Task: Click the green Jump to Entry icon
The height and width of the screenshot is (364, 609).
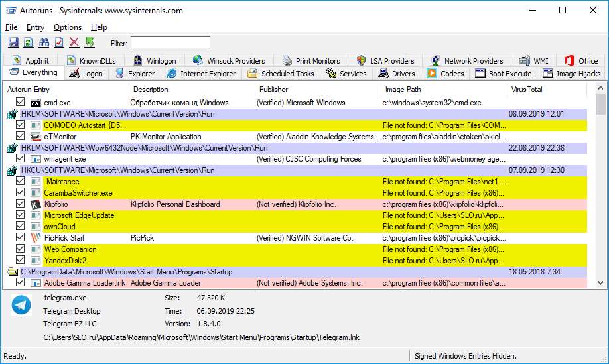Action: click(x=90, y=42)
